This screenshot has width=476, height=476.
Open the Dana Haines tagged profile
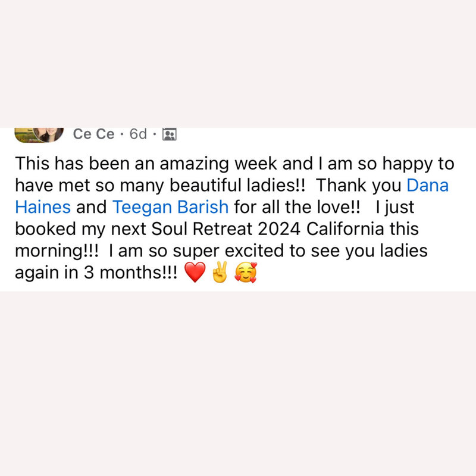(427, 185)
